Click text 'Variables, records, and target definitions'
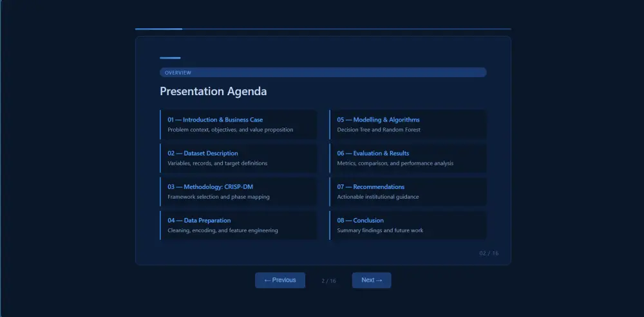 (217, 163)
